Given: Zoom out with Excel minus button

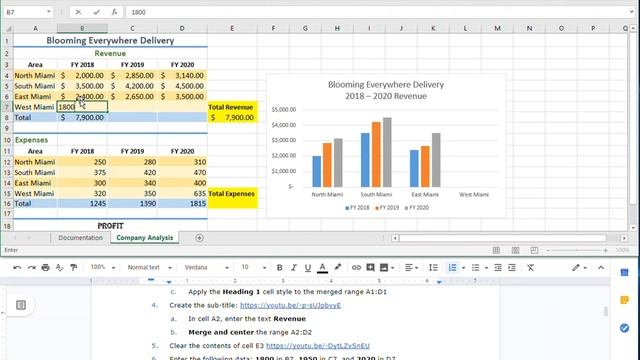Looking at the screenshot, I should 548,250.
